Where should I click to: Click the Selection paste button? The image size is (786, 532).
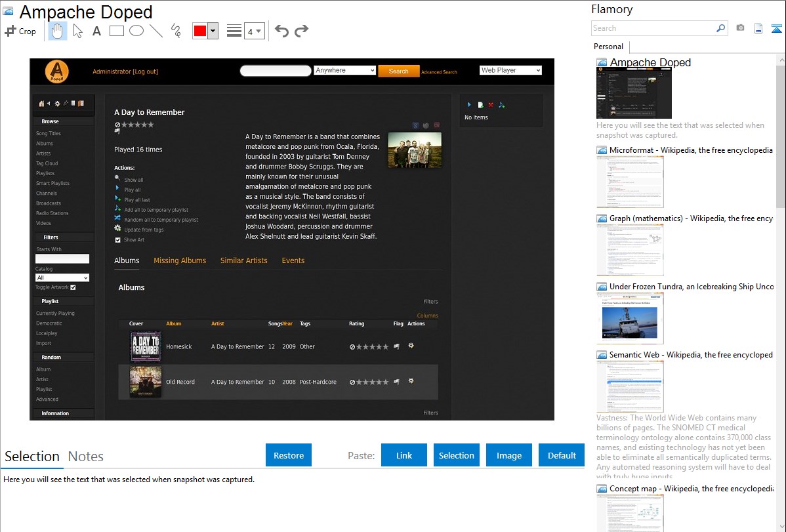(456, 455)
